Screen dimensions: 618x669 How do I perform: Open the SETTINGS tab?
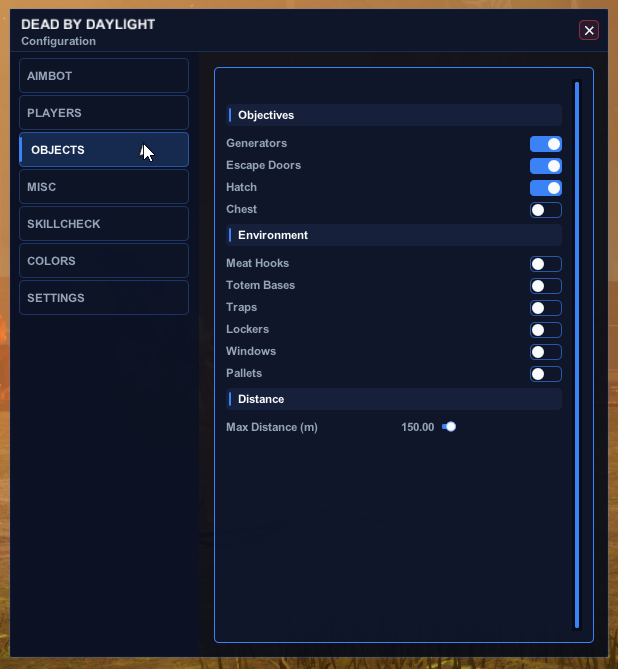[x=104, y=298]
